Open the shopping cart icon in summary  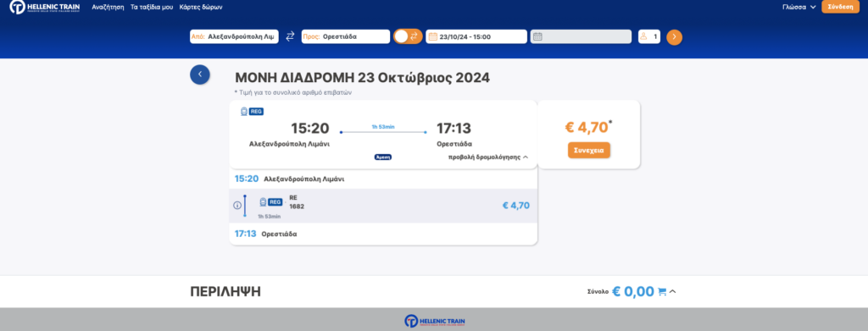pyautogui.click(x=661, y=292)
